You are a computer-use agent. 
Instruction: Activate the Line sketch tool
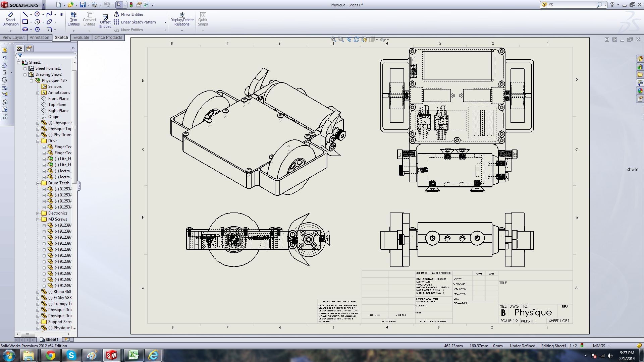point(25,14)
